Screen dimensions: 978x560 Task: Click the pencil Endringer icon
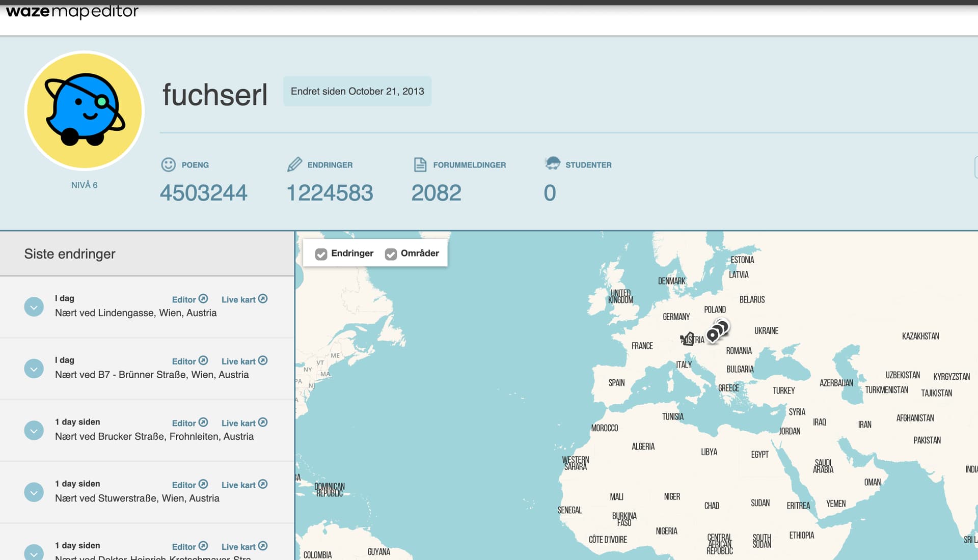294,164
